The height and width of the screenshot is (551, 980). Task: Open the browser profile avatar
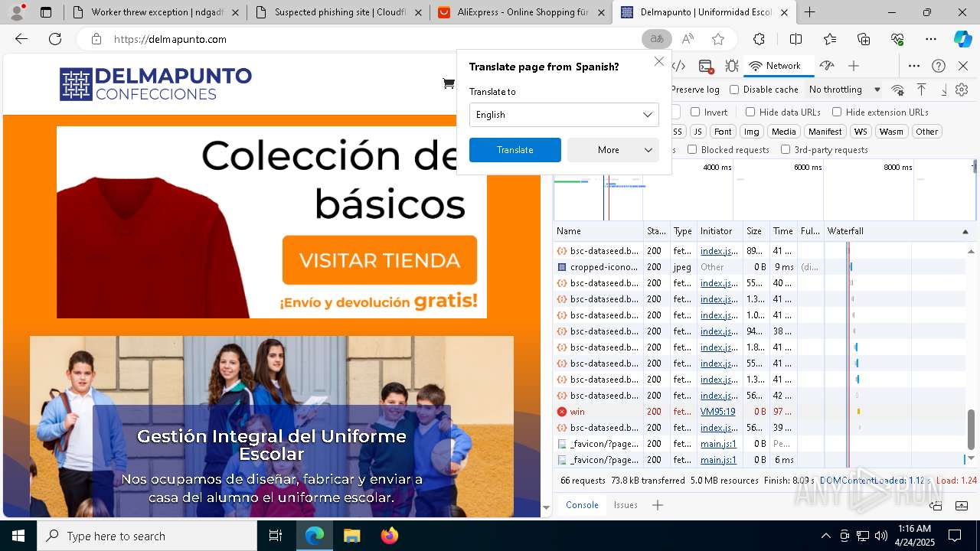pyautogui.click(x=17, y=12)
